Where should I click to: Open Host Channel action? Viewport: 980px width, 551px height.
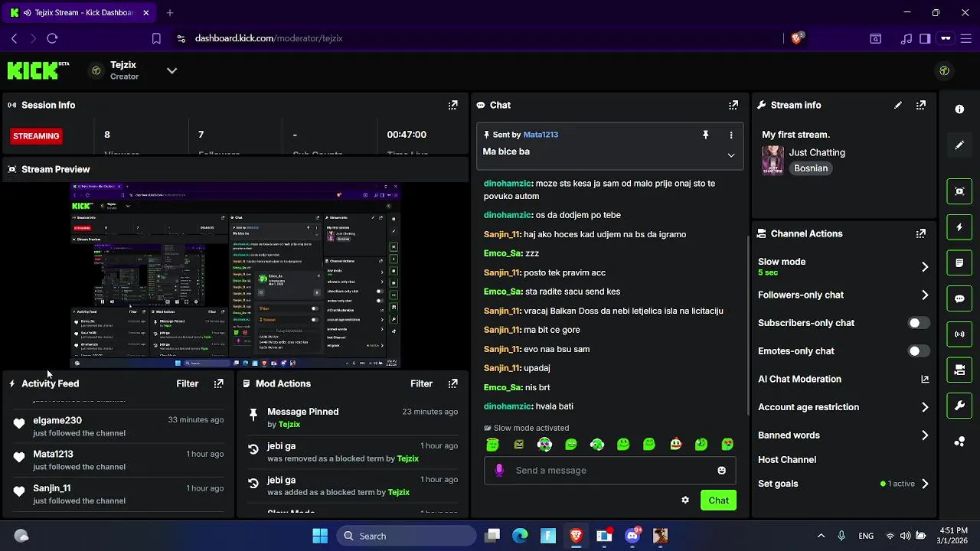787,460
